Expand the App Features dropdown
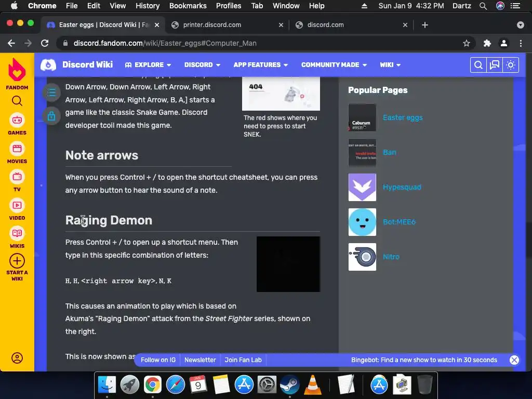The width and height of the screenshot is (532, 399). point(261,65)
